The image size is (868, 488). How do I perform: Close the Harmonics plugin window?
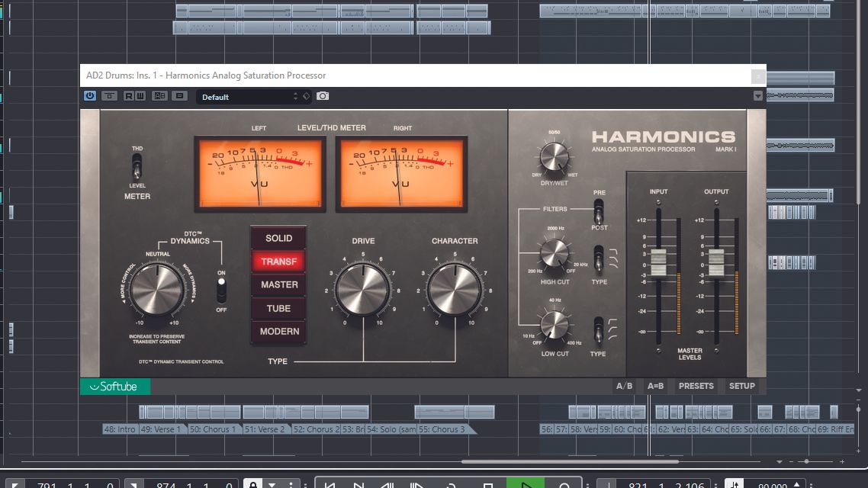(x=758, y=75)
